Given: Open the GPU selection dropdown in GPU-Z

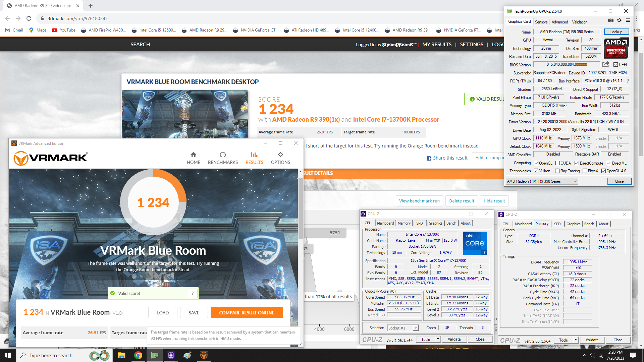Looking at the screenshot, I should coord(542,181).
